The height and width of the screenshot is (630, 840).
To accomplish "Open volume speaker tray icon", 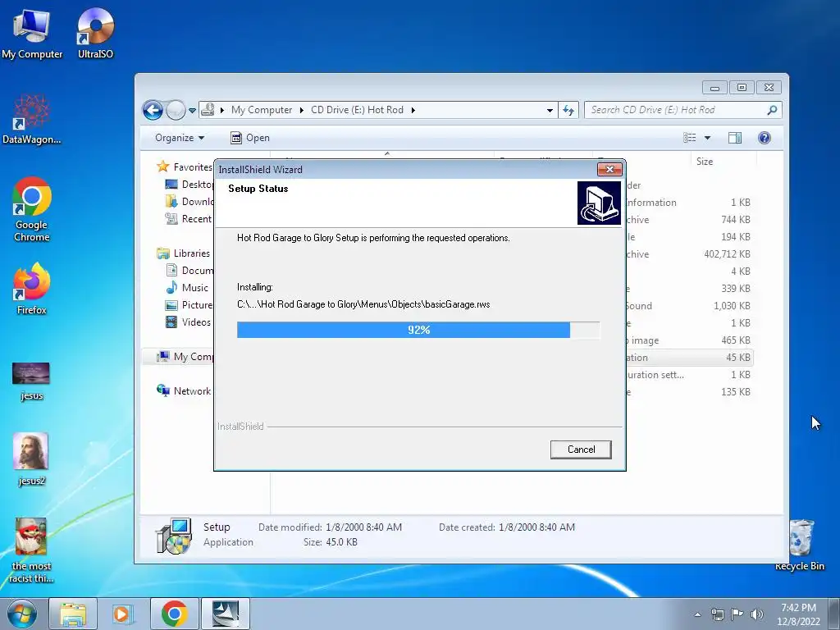I will pos(757,614).
